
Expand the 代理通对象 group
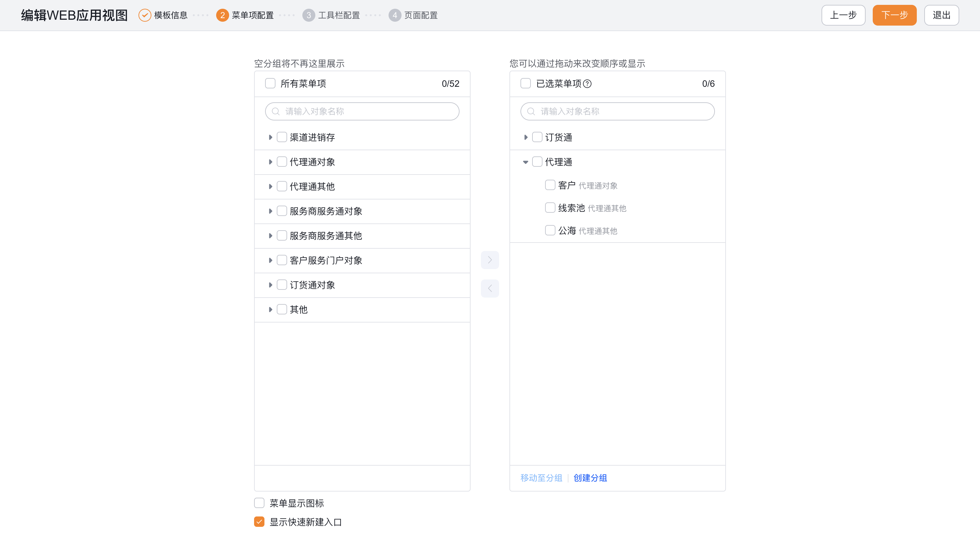tap(270, 162)
